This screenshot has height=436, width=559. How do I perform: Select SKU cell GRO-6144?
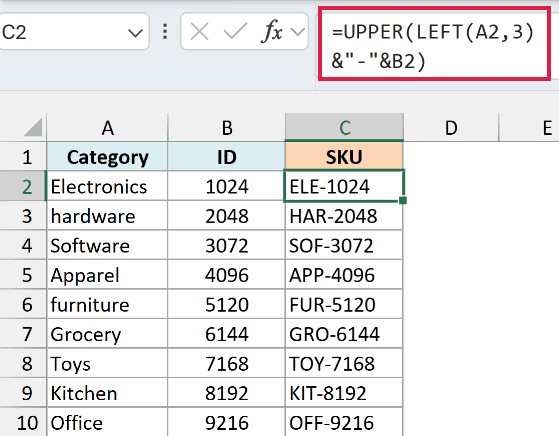pos(344,334)
